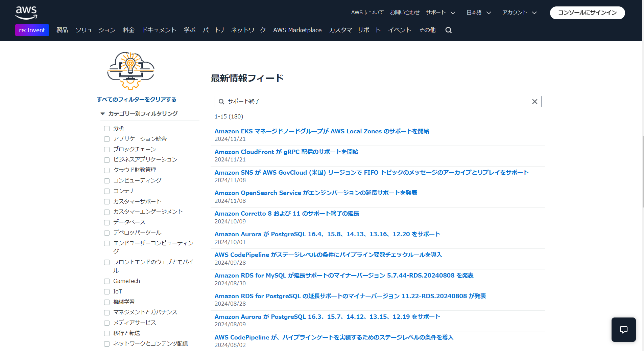Check the カスタマーエンゲージメント checkbox

pos(107,212)
